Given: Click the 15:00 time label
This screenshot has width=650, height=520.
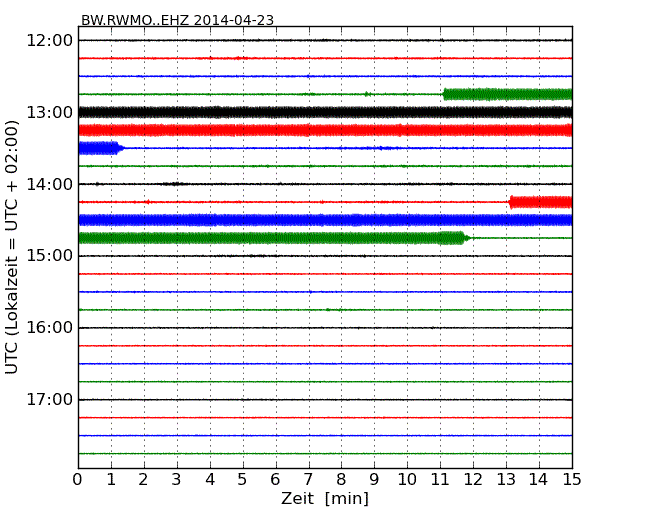Looking at the screenshot, I should click(50, 255).
